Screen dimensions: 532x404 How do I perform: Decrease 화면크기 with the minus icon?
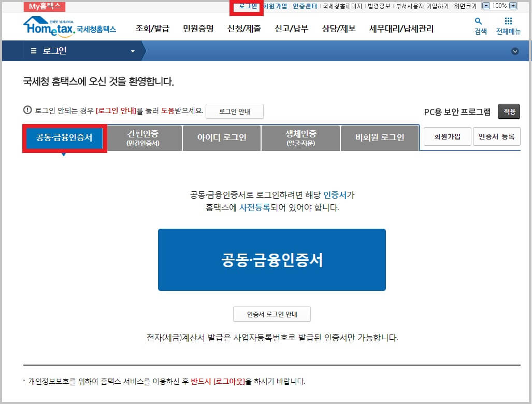[x=486, y=6]
